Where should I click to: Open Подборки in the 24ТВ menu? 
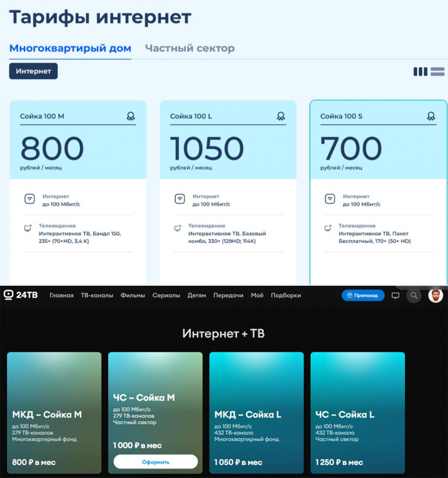pos(286,295)
